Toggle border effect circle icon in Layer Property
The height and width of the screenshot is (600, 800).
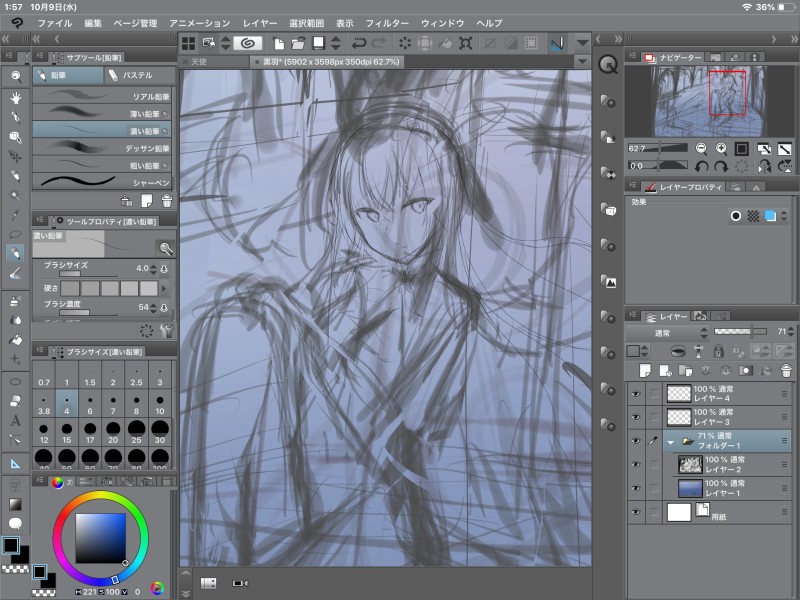coord(736,216)
